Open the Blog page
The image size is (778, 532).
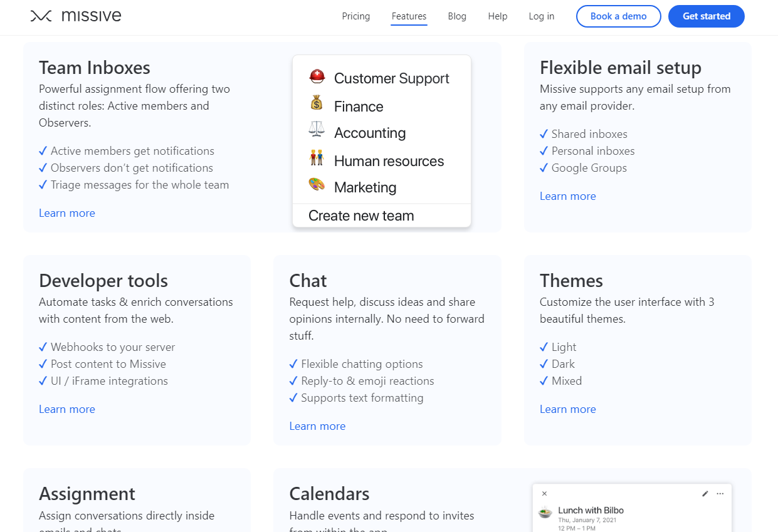click(x=457, y=16)
